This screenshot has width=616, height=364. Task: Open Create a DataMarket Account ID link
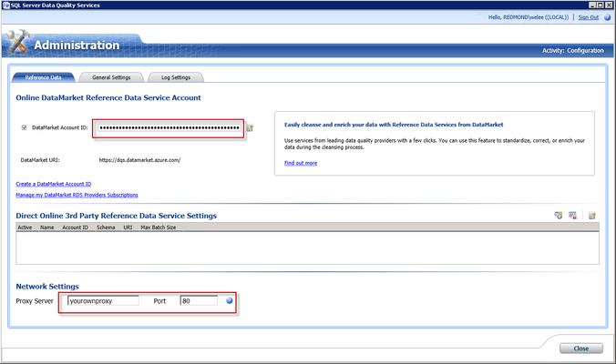click(x=54, y=184)
